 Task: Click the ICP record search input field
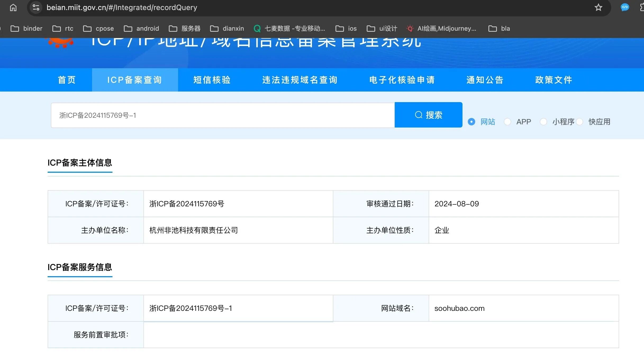222,115
